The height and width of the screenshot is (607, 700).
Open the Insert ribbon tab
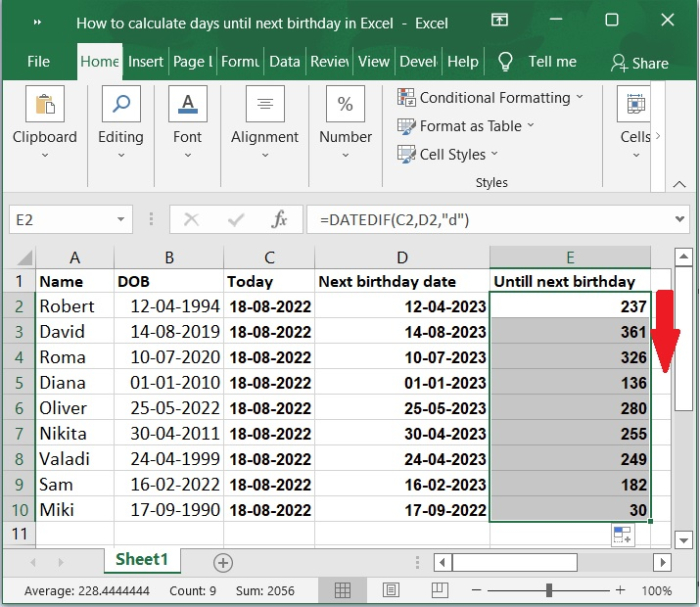click(145, 62)
